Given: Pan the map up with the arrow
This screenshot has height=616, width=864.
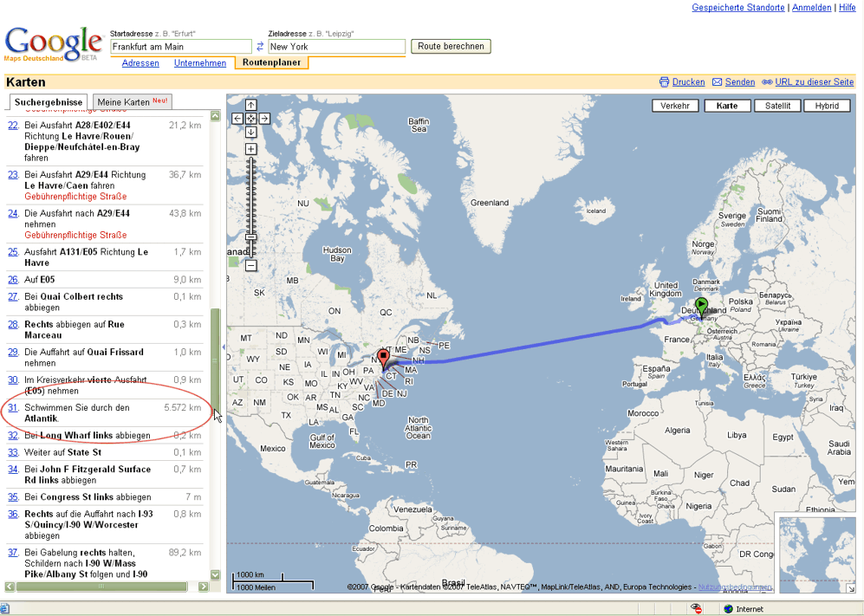Looking at the screenshot, I should coord(250,105).
